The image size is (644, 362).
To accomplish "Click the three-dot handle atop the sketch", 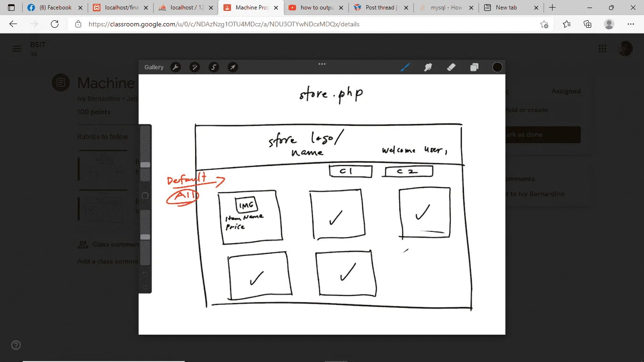I will click(322, 64).
